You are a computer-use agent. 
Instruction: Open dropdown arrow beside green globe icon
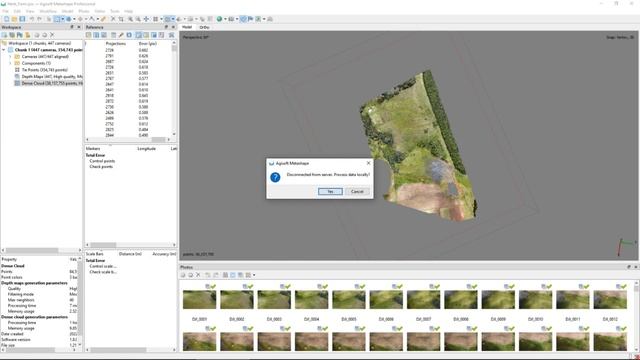pyautogui.click(x=225, y=19)
